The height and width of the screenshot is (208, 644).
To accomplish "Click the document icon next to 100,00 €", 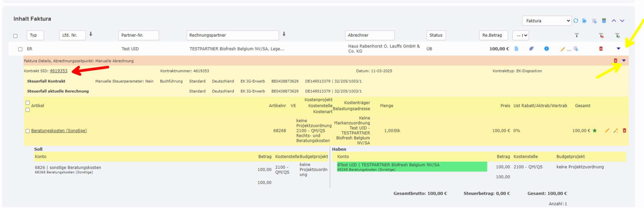I will pos(517,49).
